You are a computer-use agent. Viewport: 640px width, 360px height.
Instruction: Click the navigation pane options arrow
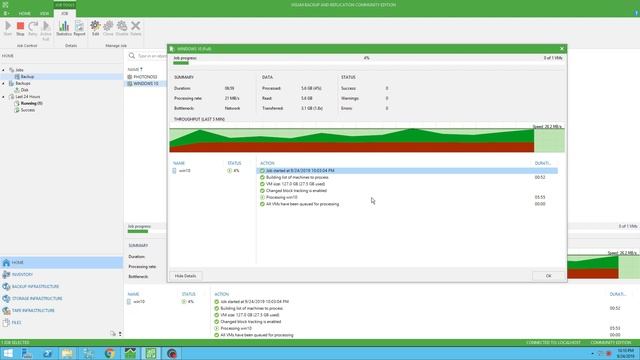coord(120,334)
